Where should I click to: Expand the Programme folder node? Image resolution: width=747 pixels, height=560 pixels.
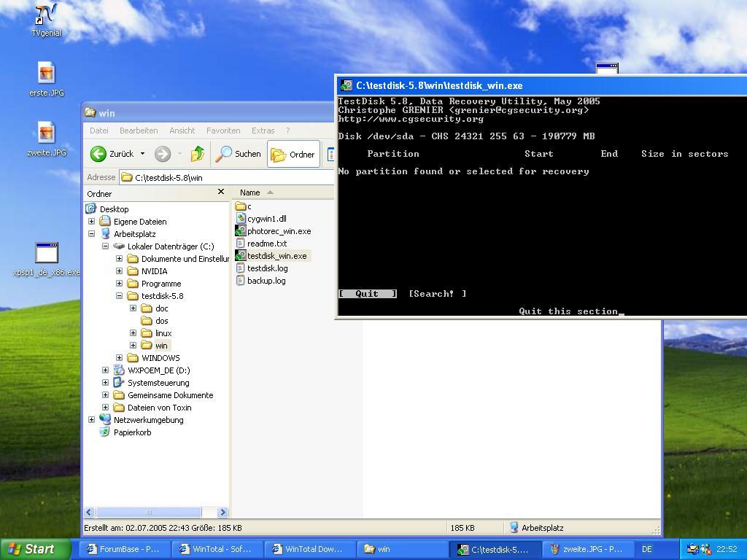click(119, 284)
